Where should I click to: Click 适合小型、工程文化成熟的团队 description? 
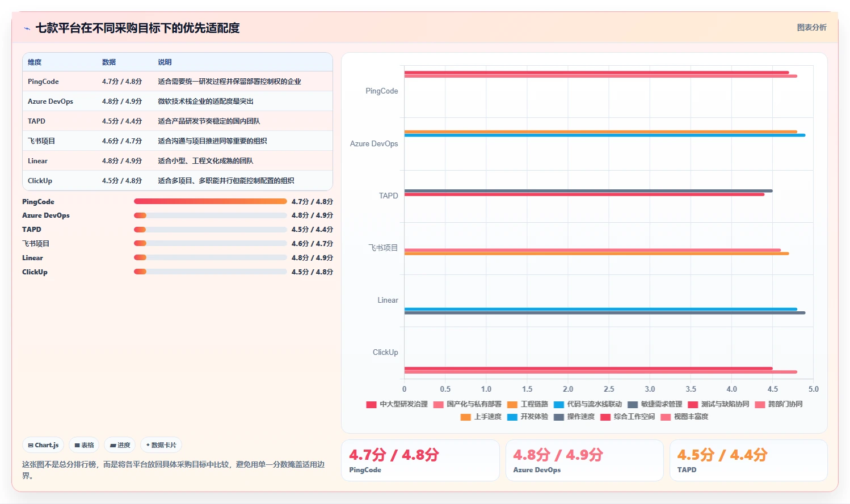205,161
